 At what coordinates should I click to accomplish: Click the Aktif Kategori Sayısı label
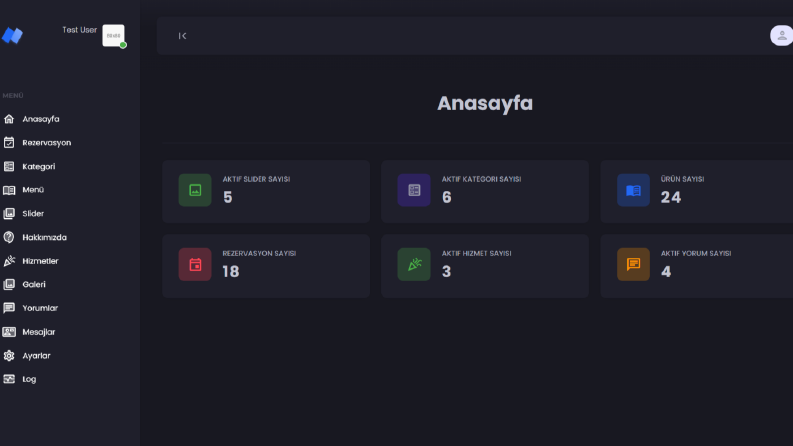point(481,179)
